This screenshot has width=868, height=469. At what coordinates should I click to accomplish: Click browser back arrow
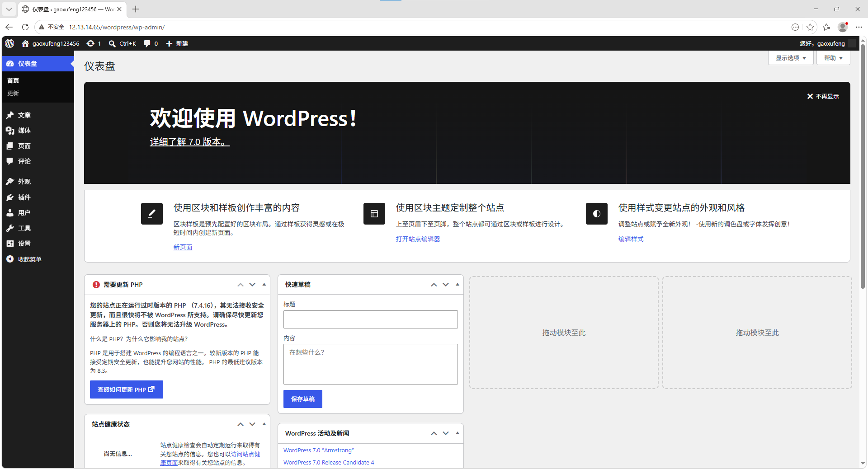9,27
